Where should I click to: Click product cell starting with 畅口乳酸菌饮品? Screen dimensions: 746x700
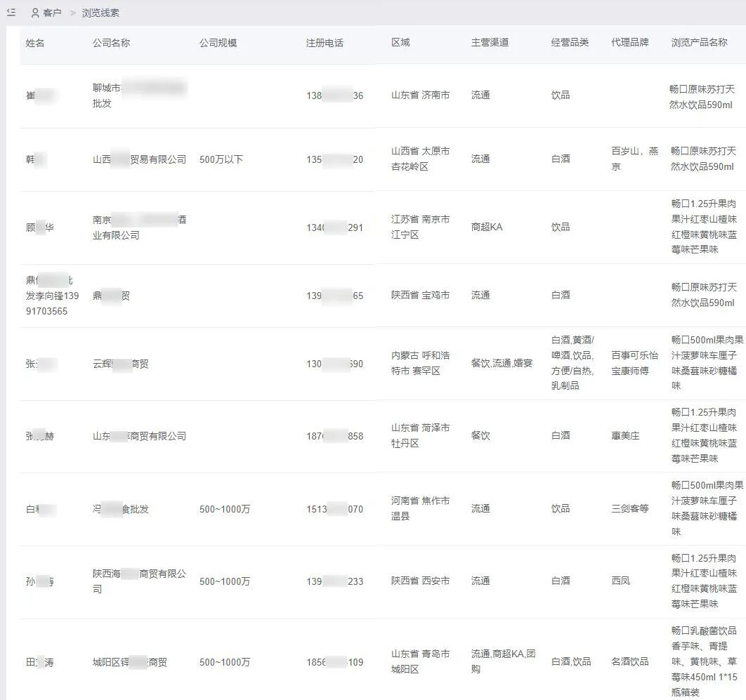click(x=704, y=661)
